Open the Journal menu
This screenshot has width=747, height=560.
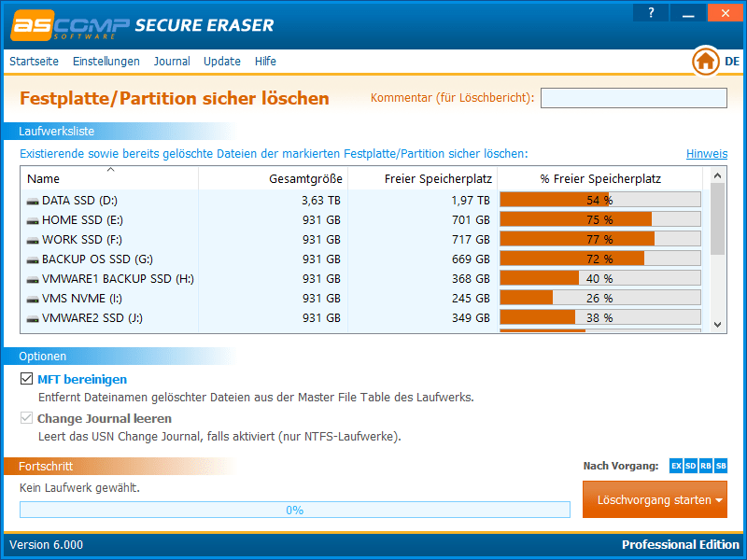pyautogui.click(x=172, y=62)
